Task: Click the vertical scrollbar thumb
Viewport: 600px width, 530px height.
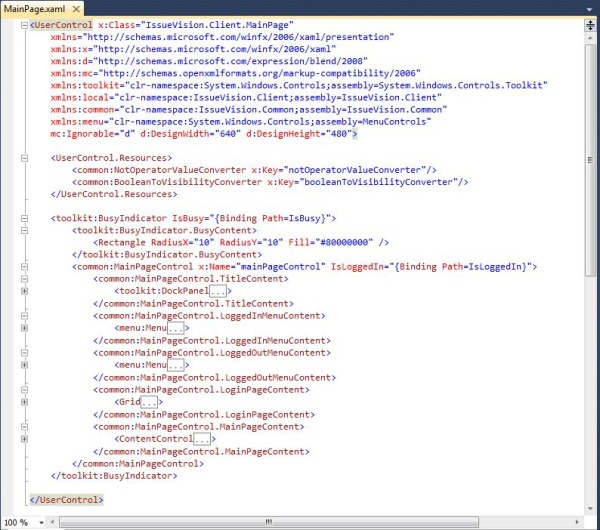Action: click(590, 160)
